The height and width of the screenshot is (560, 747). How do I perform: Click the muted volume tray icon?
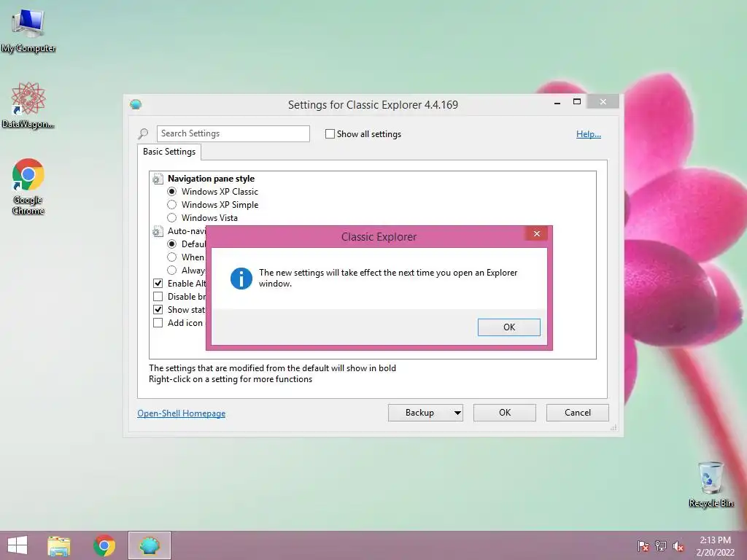point(678,546)
